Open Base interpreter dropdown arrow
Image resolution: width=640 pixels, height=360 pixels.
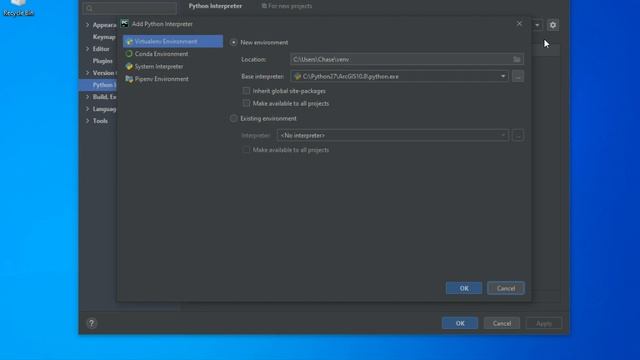click(x=503, y=76)
